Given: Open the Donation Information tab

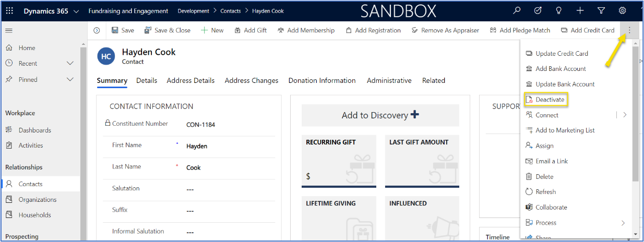Looking at the screenshot, I should [x=322, y=80].
